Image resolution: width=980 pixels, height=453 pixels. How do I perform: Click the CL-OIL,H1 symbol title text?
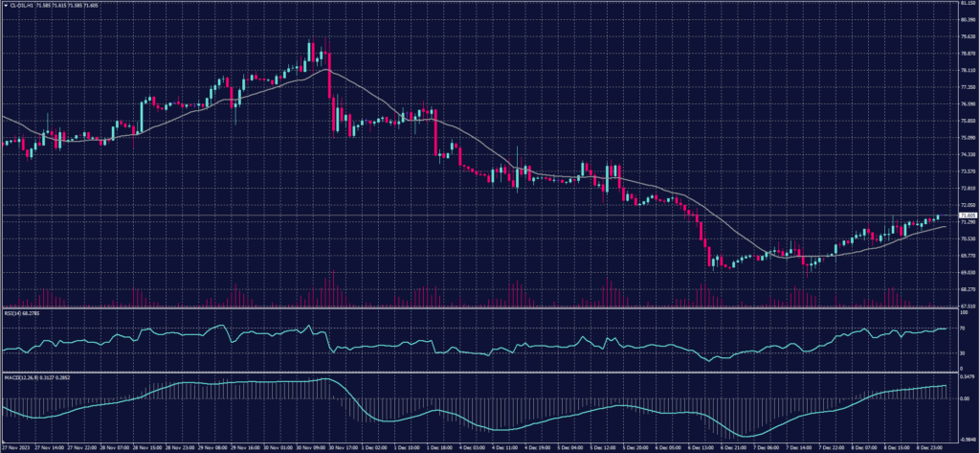point(23,6)
